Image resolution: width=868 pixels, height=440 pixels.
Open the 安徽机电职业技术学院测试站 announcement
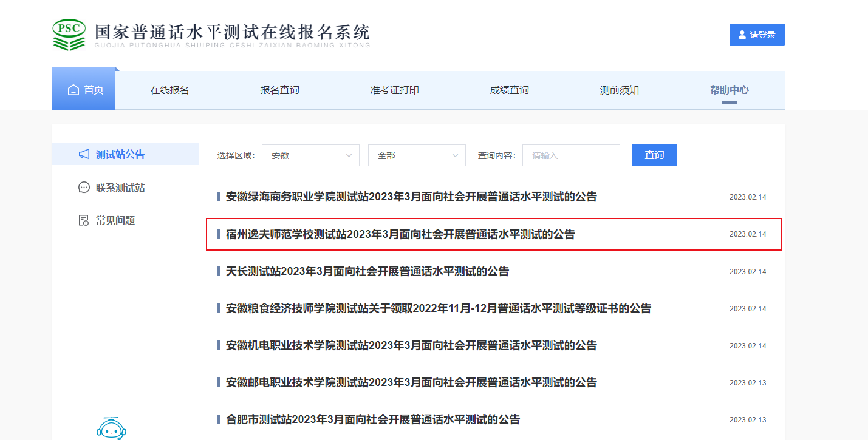click(411, 345)
